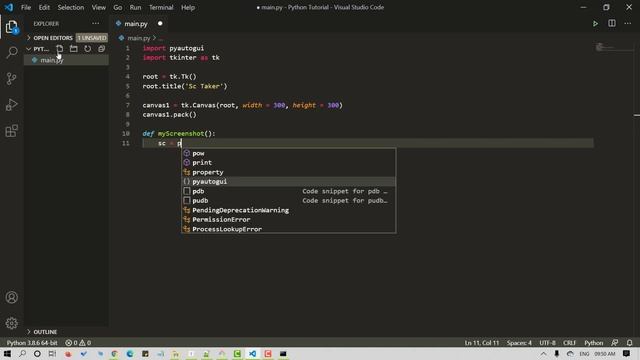Open the Explorer view in activity bar
This screenshot has width=640, height=360.
(x=11, y=27)
